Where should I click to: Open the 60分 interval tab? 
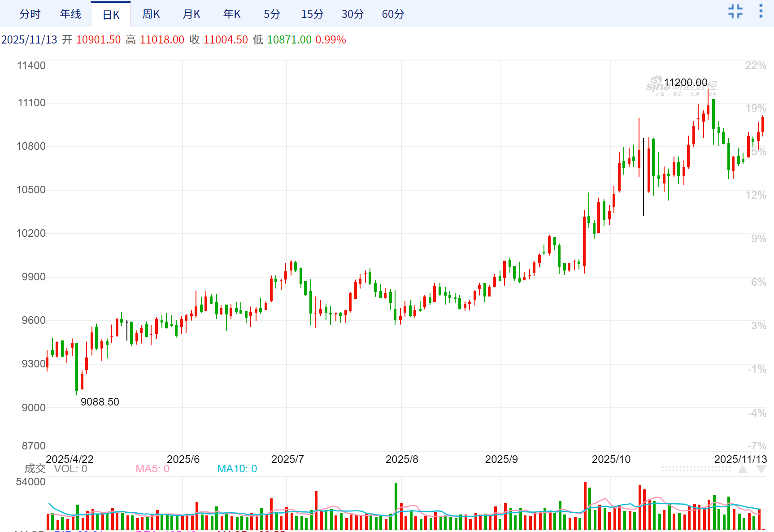(393, 14)
